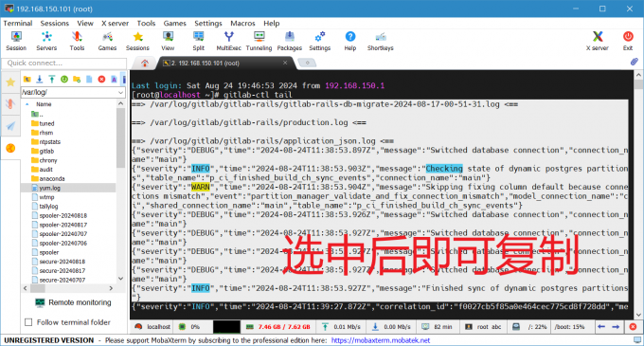Image resolution: width=644 pixels, height=346 pixels.
Task: Expand the /var/log/ path dropdown
Action: click(x=120, y=93)
